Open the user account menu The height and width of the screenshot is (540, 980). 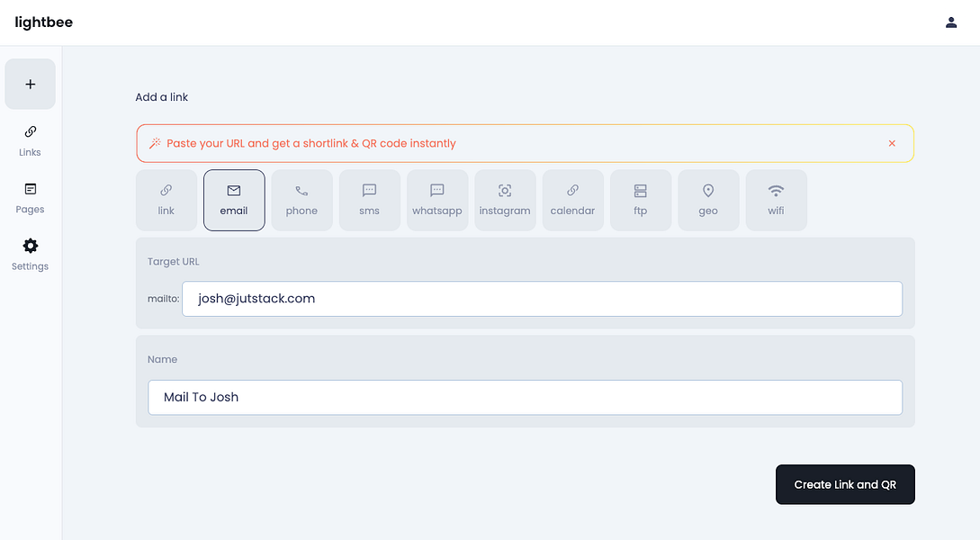951,22
